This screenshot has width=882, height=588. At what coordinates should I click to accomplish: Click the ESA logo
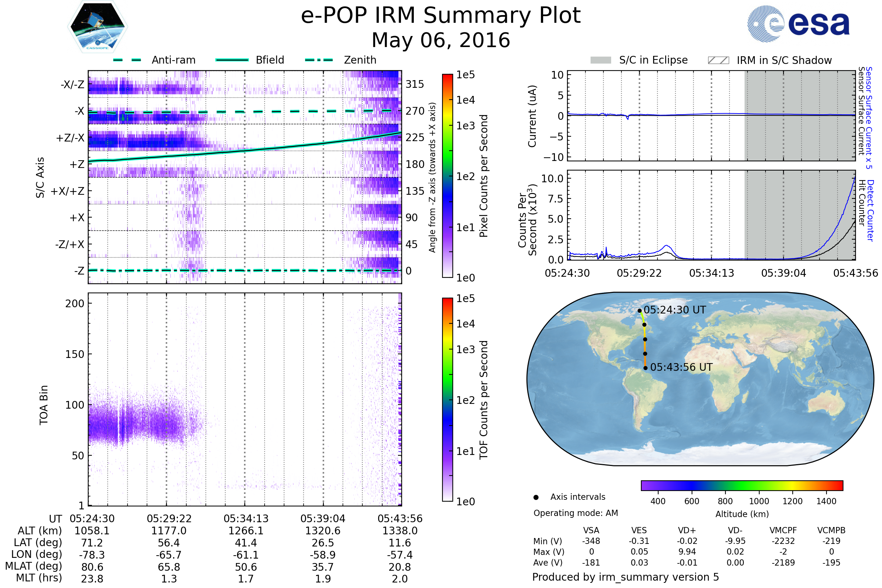798,24
